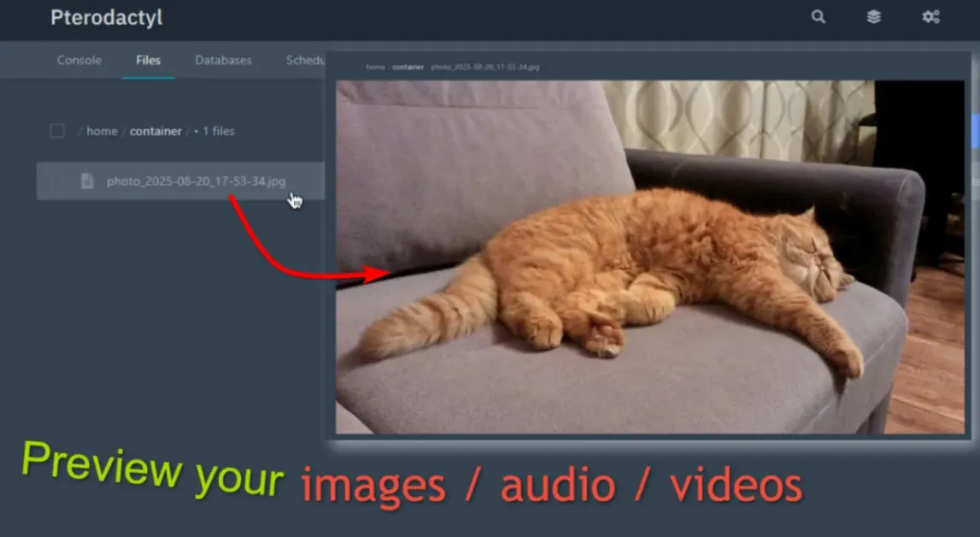Open the Databases tab

[222, 60]
